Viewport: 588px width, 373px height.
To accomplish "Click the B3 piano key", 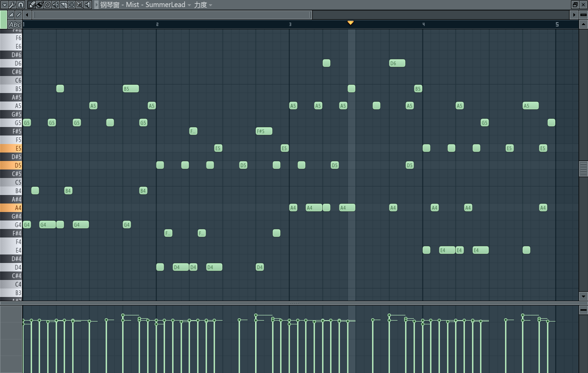I will click(x=11, y=293).
